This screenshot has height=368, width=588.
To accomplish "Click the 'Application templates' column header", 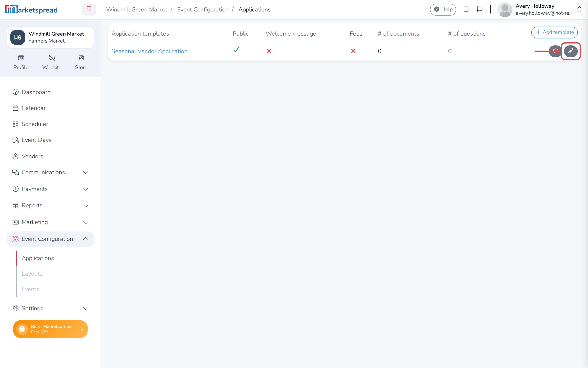I will click(140, 34).
